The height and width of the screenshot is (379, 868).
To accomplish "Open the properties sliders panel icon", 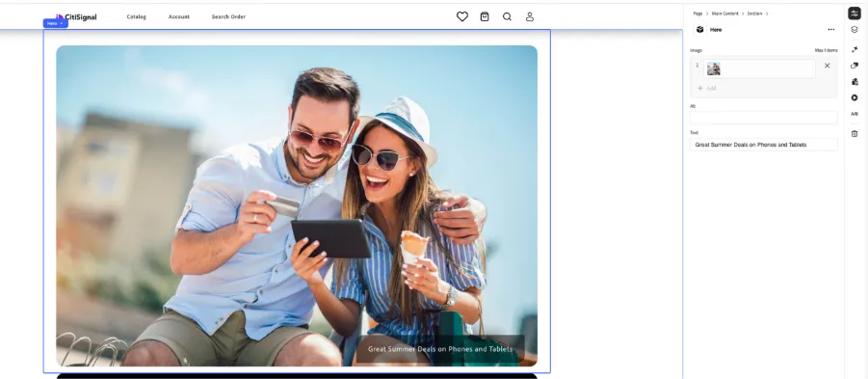I will pyautogui.click(x=855, y=14).
